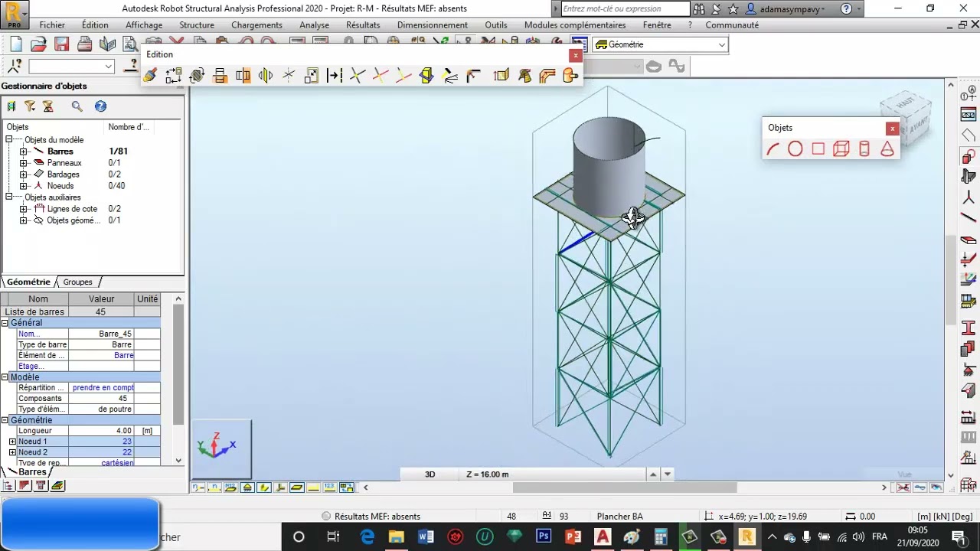This screenshot has height=551, width=980.
Task: Open Microsoft Edge from the taskbar
Action: pyautogui.click(x=367, y=536)
